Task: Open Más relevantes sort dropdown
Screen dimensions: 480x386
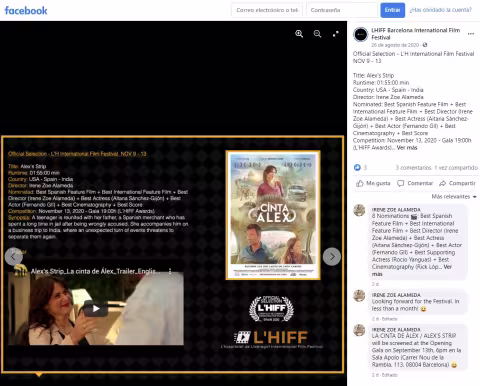Action: pyautogui.click(x=454, y=197)
